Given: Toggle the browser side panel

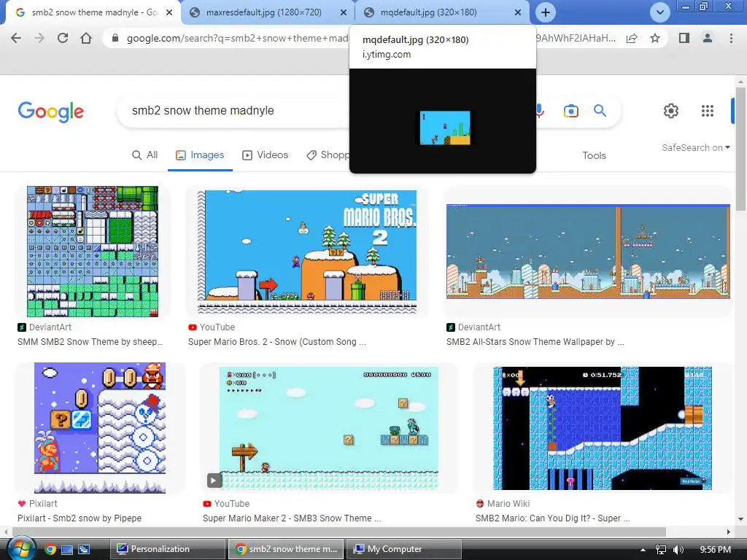Looking at the screenshot, I should [684, 38].
